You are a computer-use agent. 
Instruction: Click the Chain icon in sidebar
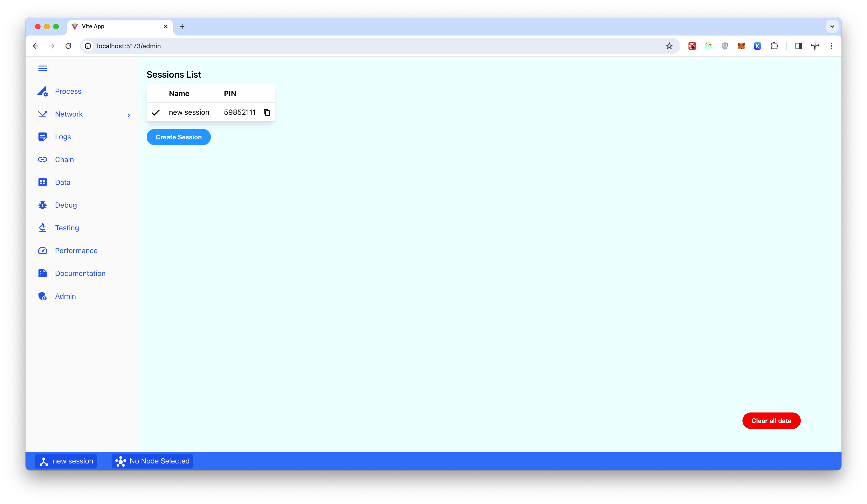click(x=43, y=159)
